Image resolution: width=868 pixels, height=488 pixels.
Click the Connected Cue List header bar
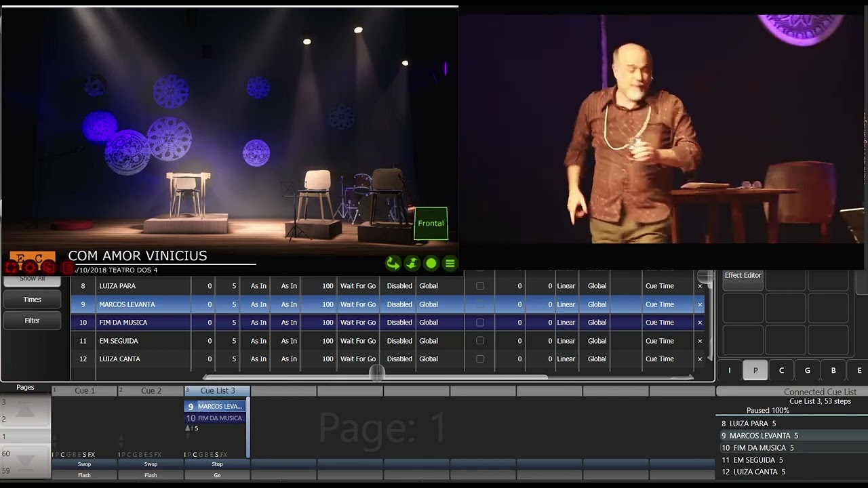[x=792, y=392]
